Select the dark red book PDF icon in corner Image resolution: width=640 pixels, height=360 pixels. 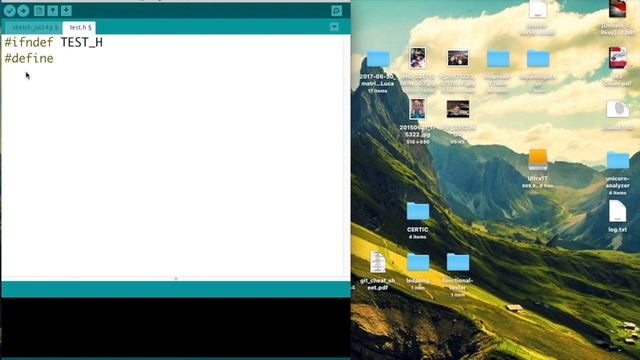click(x=617, y=9)
